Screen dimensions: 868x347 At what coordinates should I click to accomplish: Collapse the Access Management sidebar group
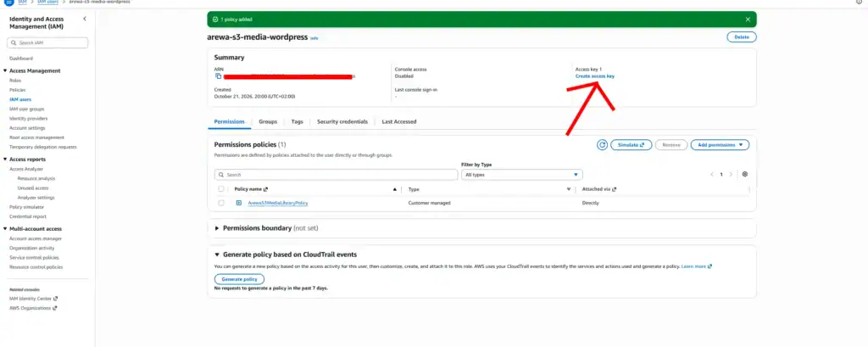tap(5, 71)
